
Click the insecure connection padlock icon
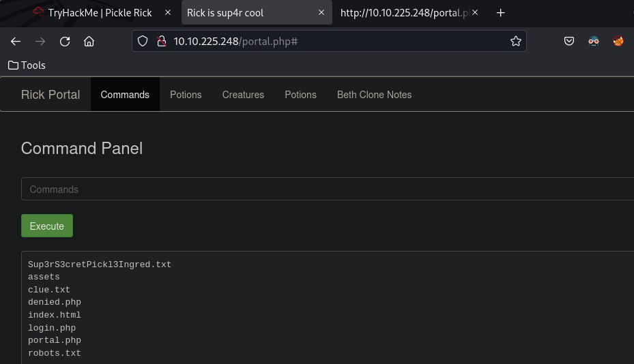(x=161, y=42)
